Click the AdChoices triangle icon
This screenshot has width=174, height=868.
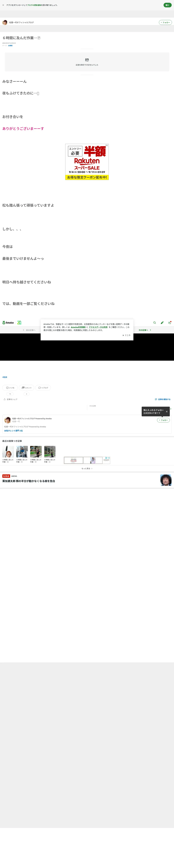(106, 458)
